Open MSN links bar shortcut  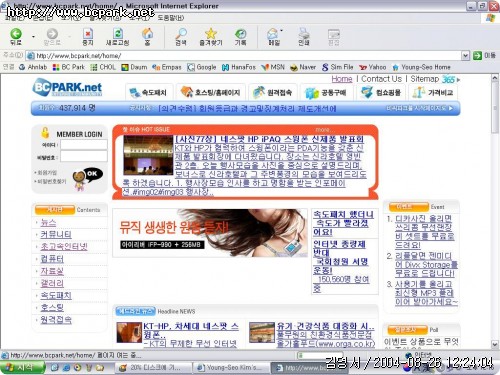pos(273,67)
